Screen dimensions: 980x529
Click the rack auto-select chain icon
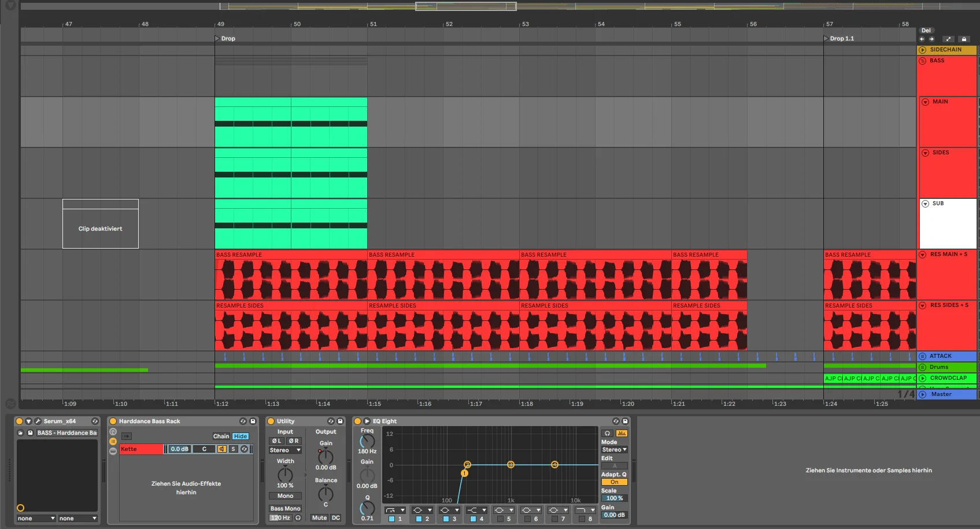(127, 436)
